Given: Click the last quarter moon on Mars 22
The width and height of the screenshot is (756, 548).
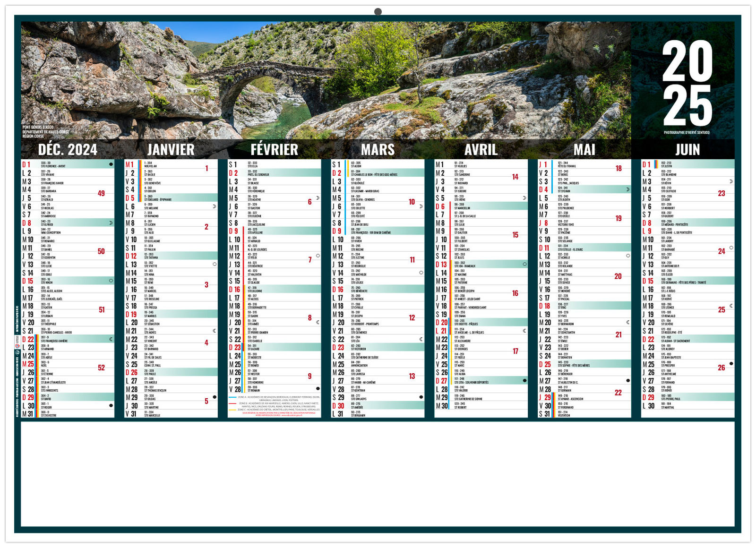Looking at the screenshot, I should click(421, 339).
